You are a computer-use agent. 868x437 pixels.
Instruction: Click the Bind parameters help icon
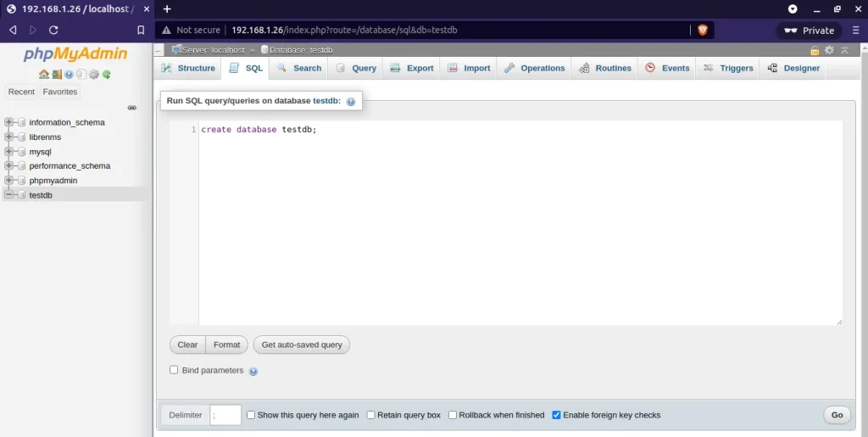coord(253,372)
